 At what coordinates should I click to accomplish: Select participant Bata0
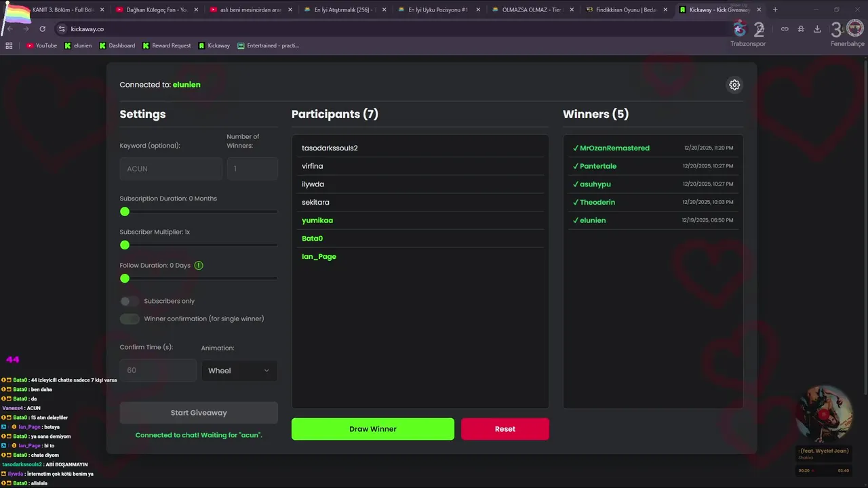pyautogui.click(x=420, y=239)
